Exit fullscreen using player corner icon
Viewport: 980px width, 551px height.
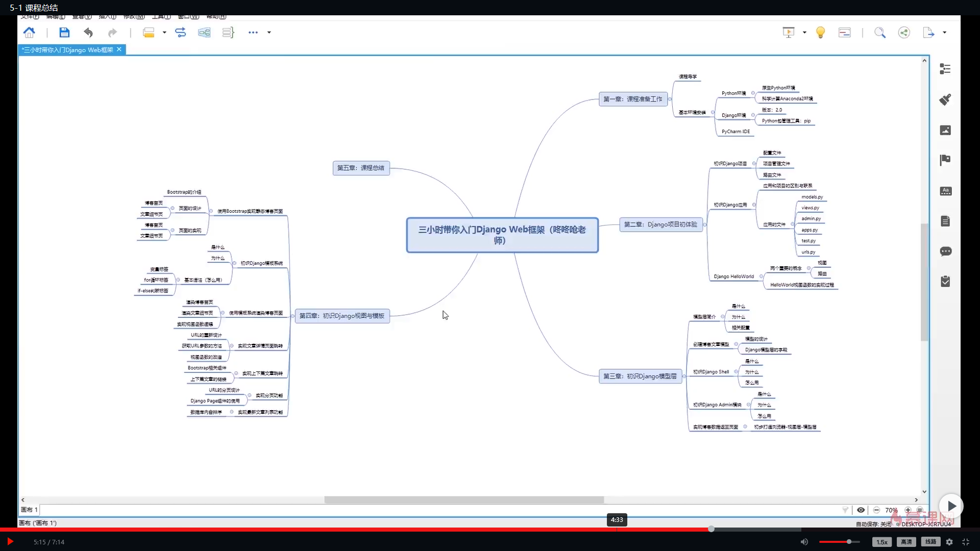pyautogui.click(x=966, y=542)
